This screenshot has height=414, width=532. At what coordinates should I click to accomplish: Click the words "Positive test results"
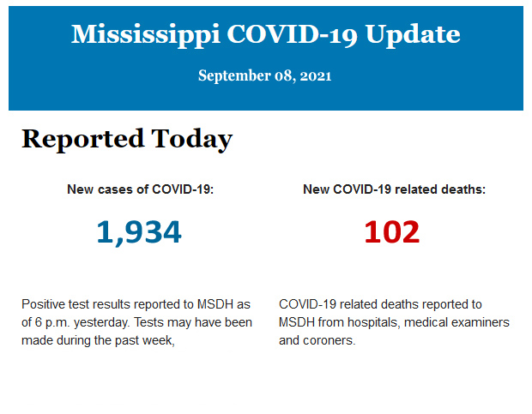(x=74, y=304)
